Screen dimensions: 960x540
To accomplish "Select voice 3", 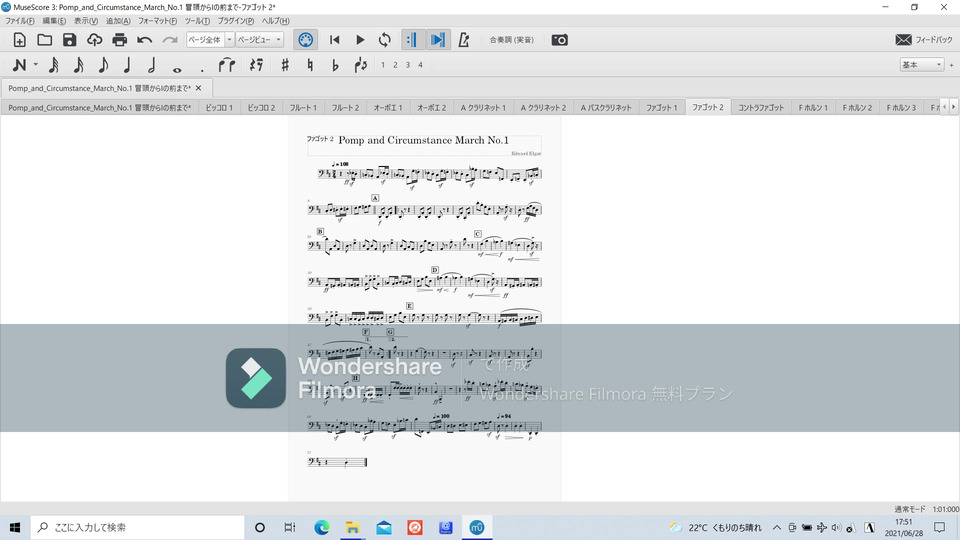I will (408, 65).
